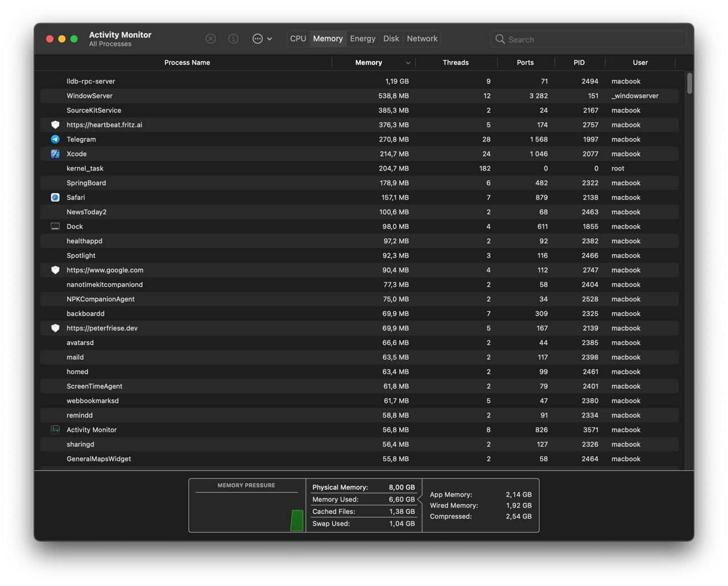This screenshot has height=586, width=728.
Task: Select the ScreenTimeAgent process
Action: [x=359, y=386]
